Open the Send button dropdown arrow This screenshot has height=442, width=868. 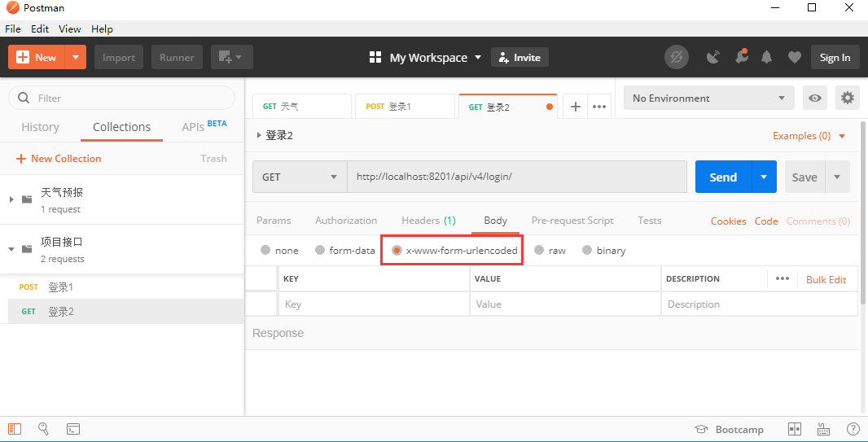pos(764,177)
